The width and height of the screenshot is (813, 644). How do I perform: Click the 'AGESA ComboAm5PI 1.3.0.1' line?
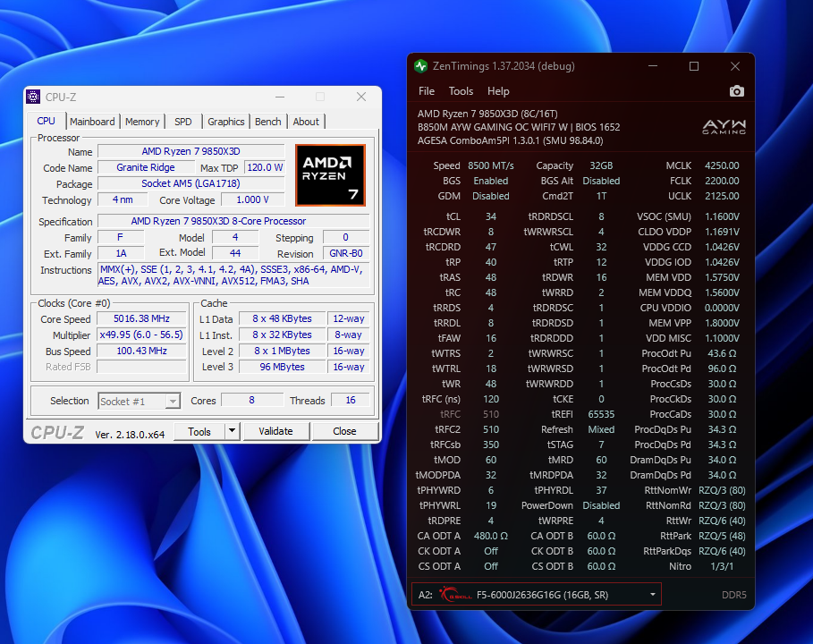(510, 140)
